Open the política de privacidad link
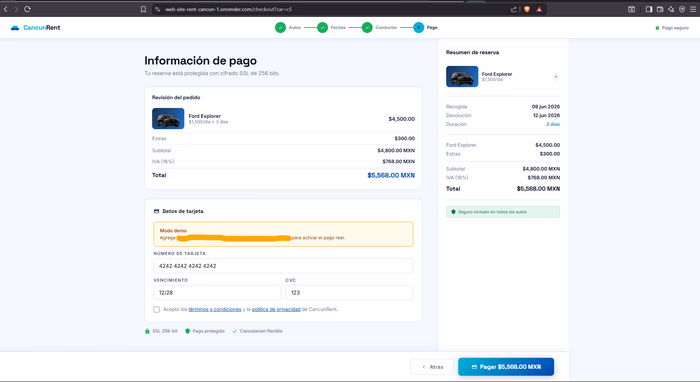Viewport: 700px width, 382px height. (x=276, y=309)
